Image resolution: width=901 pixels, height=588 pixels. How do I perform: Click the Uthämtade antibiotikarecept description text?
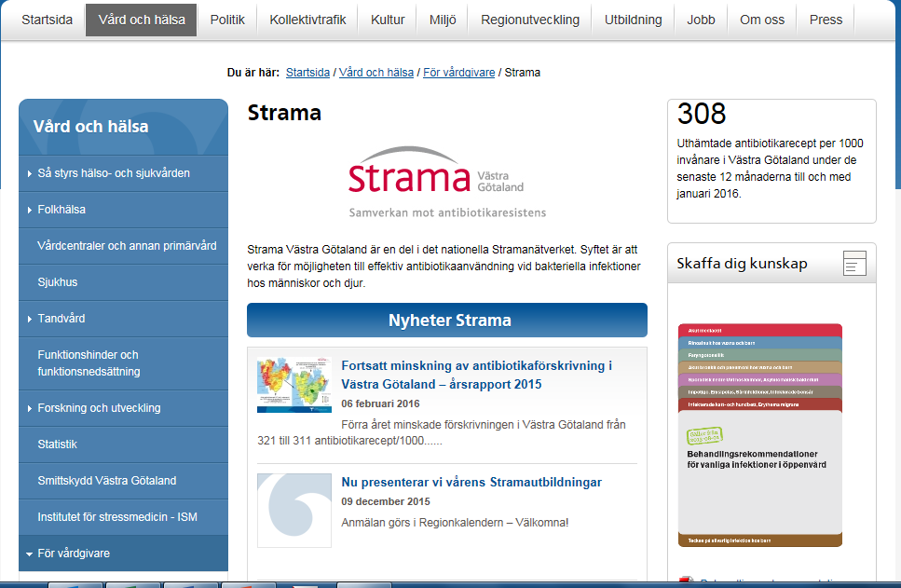click(770, 169)
